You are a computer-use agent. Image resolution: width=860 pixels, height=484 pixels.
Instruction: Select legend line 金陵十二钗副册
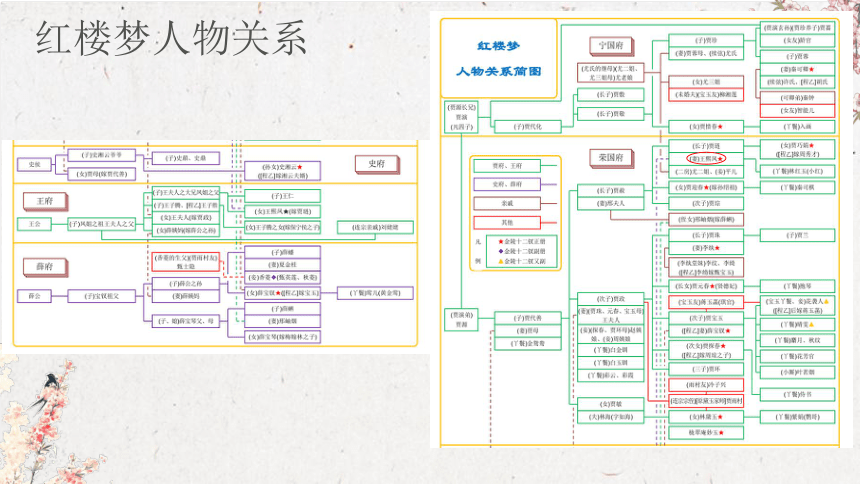[522, 251]
